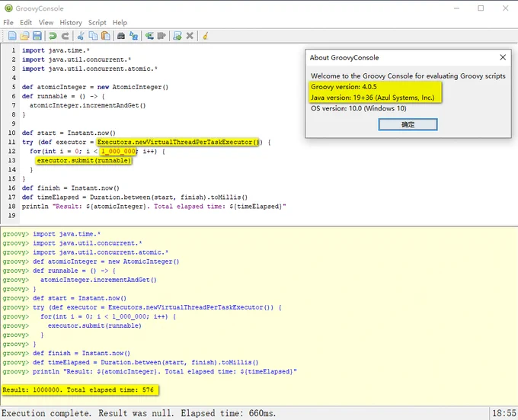The width and height of the screenshot is (518, 420).
Task: Create a new script file
Action: (x=12, y=36)
